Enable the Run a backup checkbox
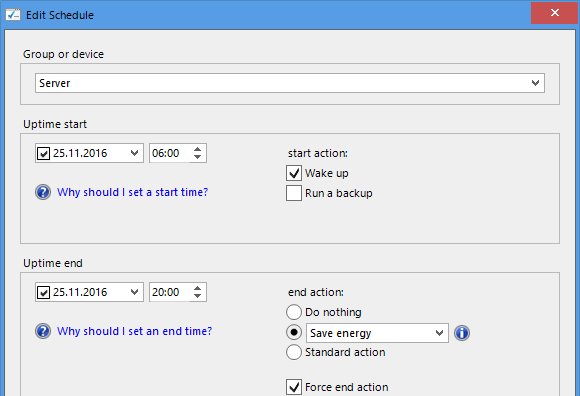Image resolution: width=580 pixels, height=396 pixels. pos(294,193)
